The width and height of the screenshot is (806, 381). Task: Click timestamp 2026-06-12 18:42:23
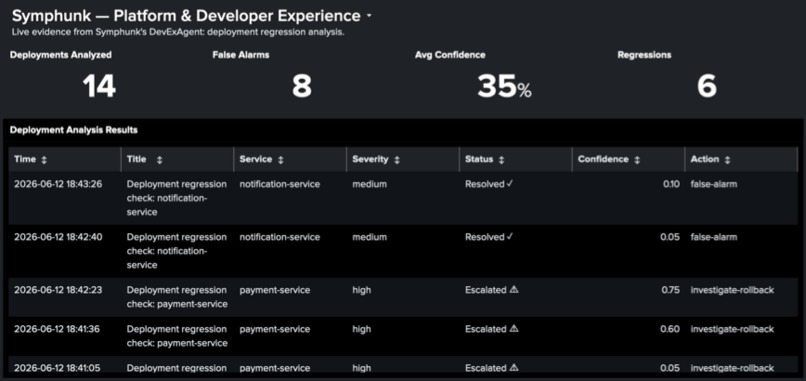[58, 290]
